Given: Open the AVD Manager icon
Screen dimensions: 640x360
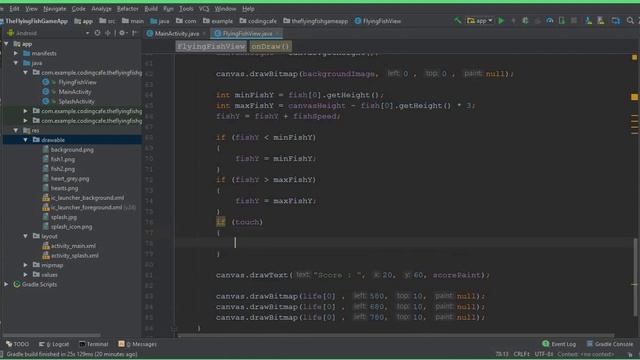Looking at the screenshot, I should pyautogui.click(x=588, y=21).
